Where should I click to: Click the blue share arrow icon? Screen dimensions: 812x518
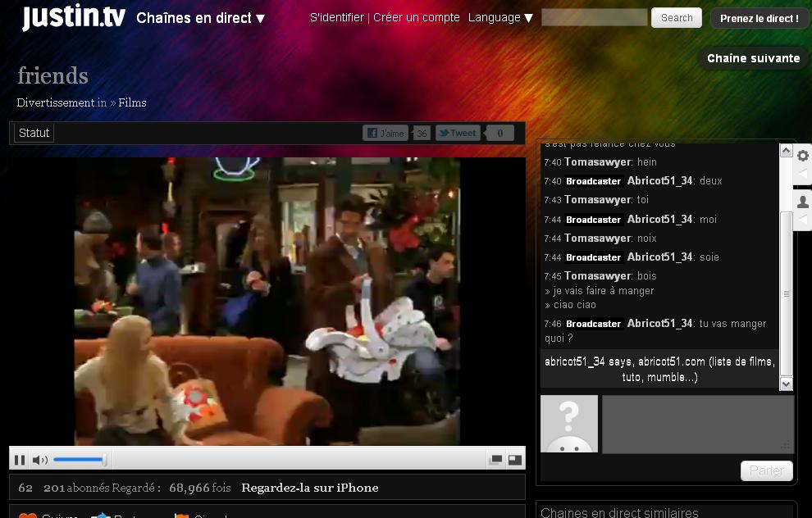click(100, 516)
